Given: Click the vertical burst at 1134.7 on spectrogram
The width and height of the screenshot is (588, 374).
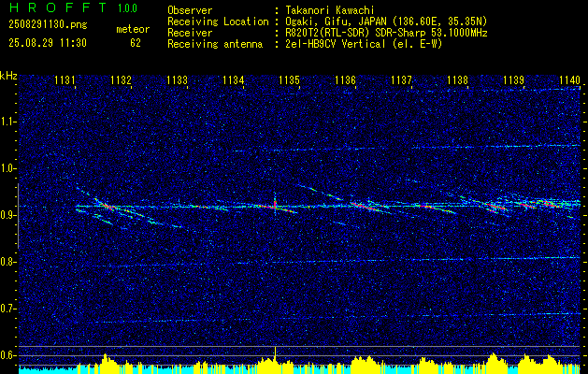Looking at the screenshot, I should coord(275,202).
